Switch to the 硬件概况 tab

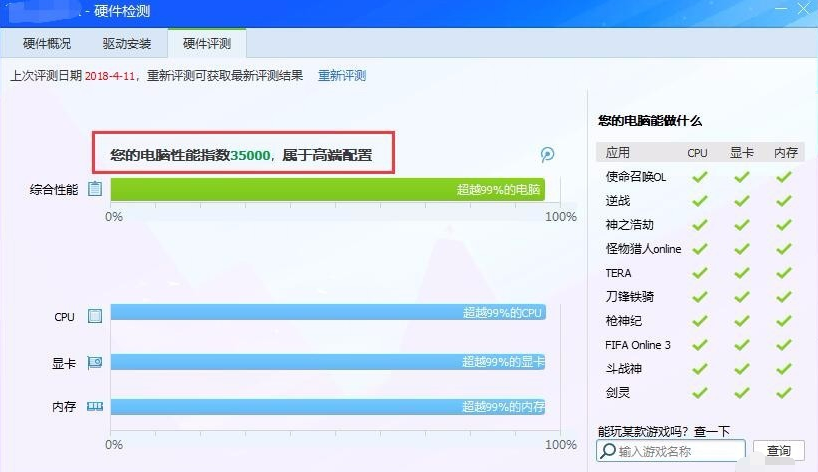pos(47,44)
